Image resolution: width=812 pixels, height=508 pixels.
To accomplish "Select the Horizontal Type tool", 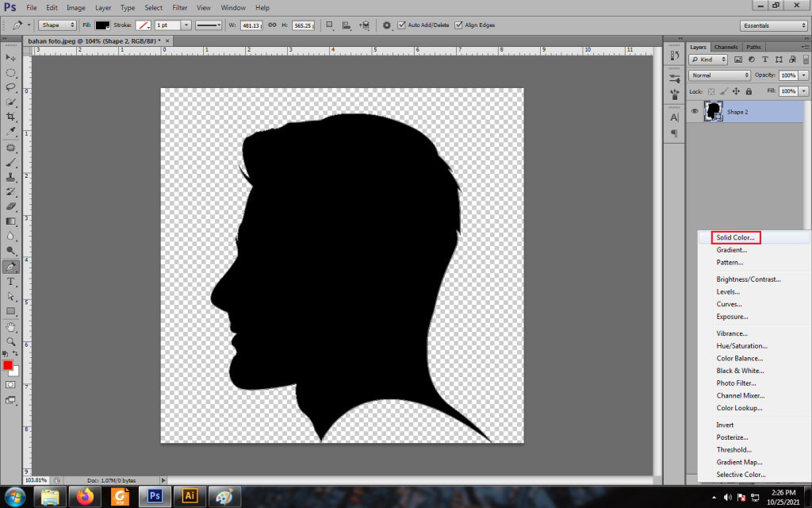I will click(11, 281).
